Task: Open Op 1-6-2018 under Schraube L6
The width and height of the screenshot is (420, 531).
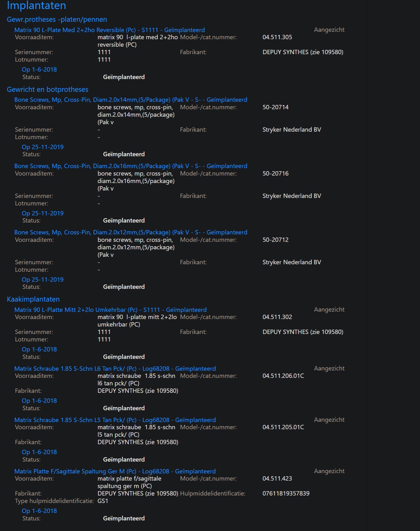Action: click(x=39, y=401)
